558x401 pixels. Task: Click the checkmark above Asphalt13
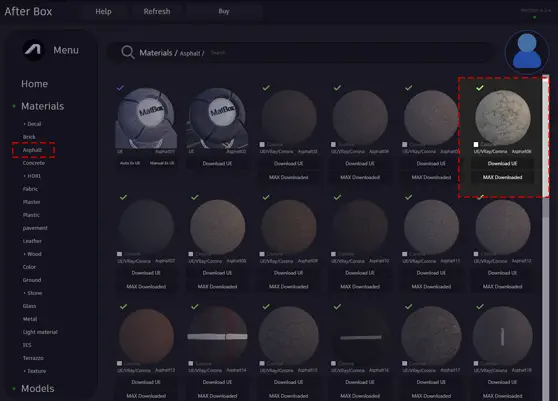tap(123, 306)
